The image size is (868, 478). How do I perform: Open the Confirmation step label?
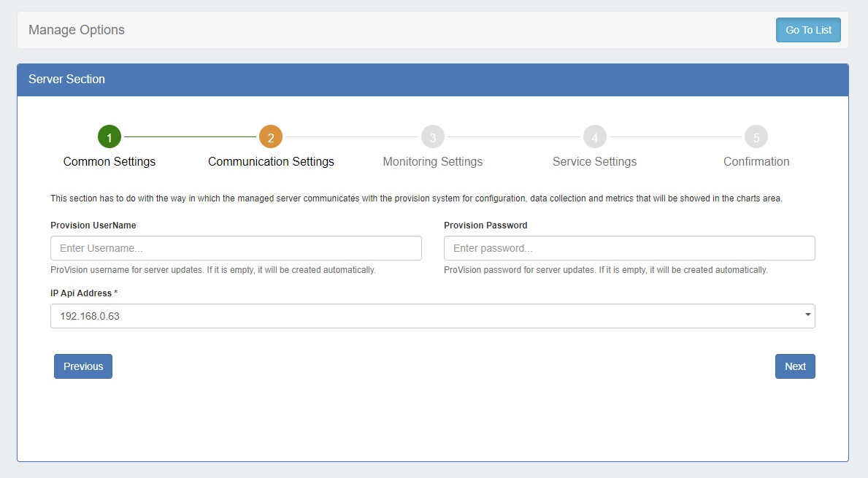click(x=756, y=161)
